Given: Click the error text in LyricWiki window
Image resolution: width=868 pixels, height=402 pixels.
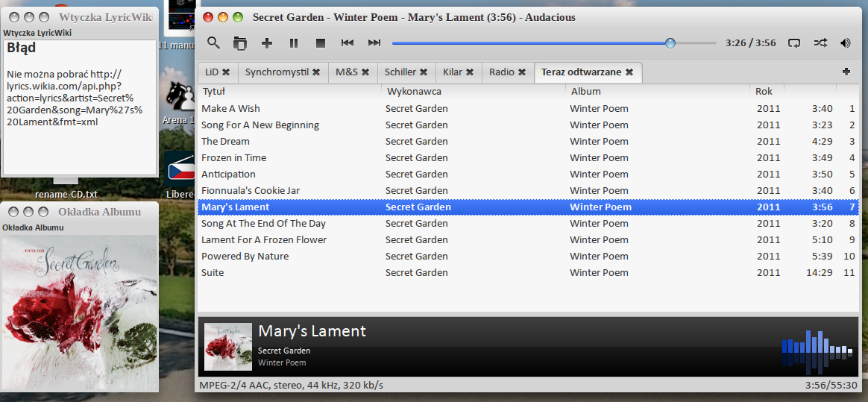Looking at the screenshot, I should (x=75, y=98).
